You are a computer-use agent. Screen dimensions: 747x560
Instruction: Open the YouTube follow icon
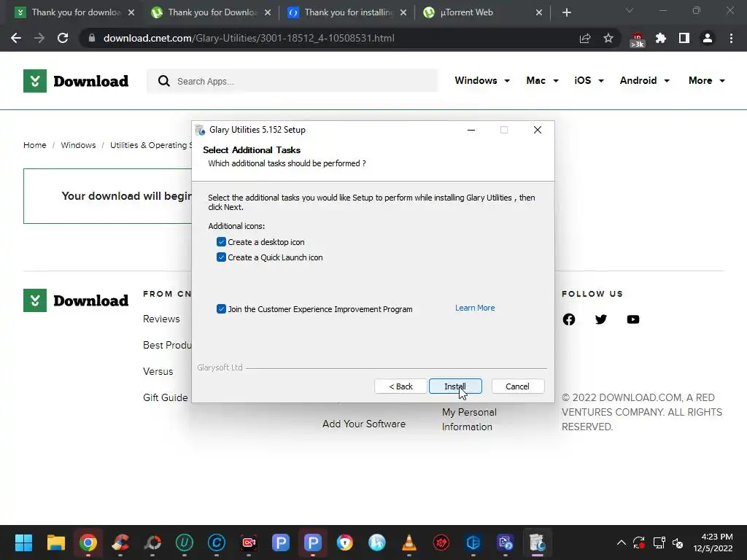[632, 319]
